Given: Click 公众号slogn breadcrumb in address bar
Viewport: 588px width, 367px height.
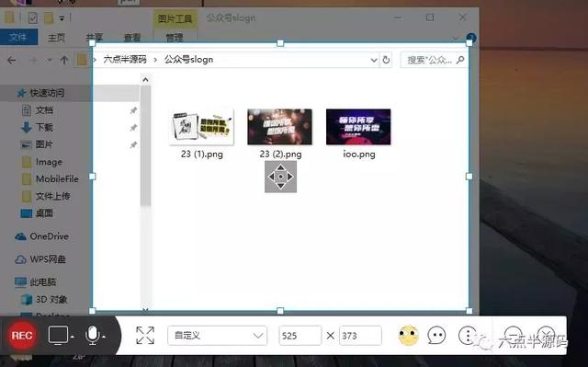Looking at the screenshot, I should (x=188, y=59).
